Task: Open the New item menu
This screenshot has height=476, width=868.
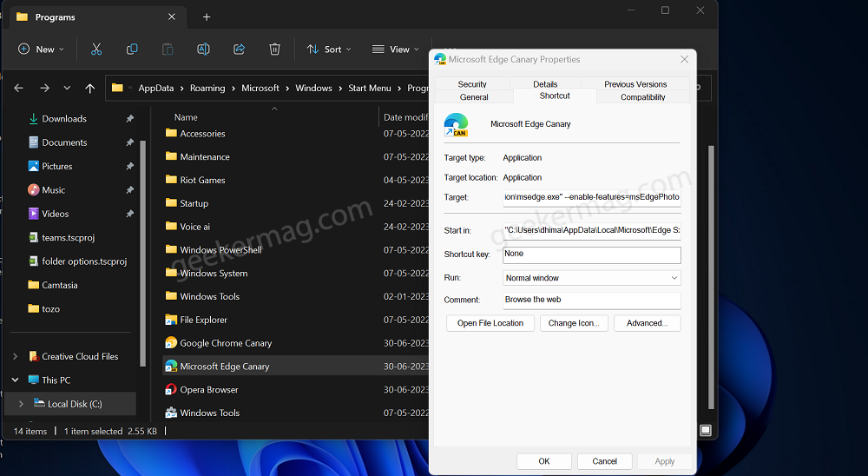Action: pos(41,50)
